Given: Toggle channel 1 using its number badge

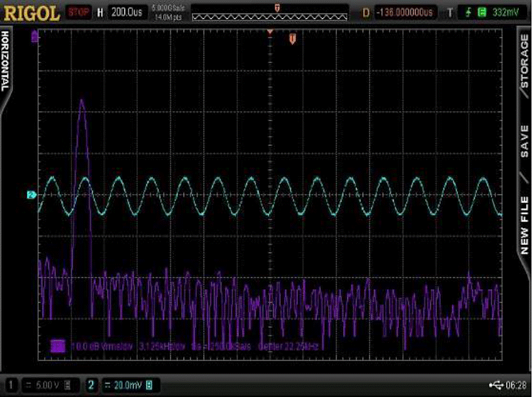Looking at the screenshot, I should click(10, 385).
